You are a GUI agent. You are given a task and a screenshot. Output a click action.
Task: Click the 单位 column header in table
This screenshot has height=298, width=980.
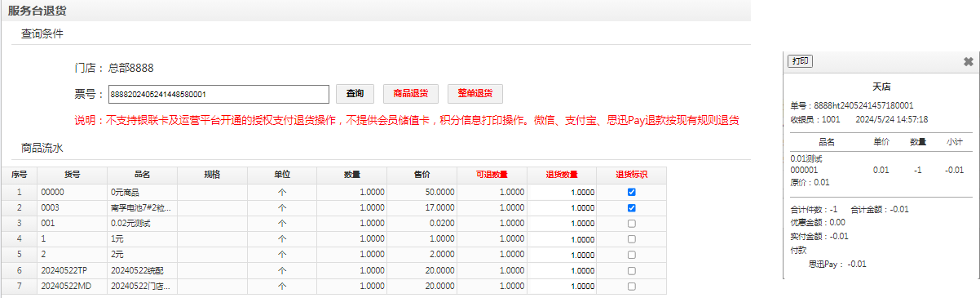click(x=282, y=175)
